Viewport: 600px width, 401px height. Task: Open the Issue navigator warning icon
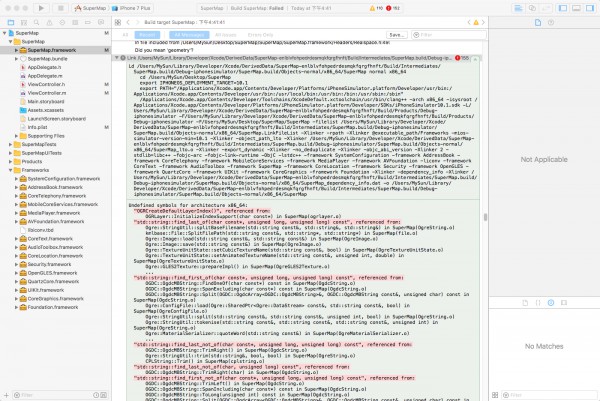click(49, 23)
